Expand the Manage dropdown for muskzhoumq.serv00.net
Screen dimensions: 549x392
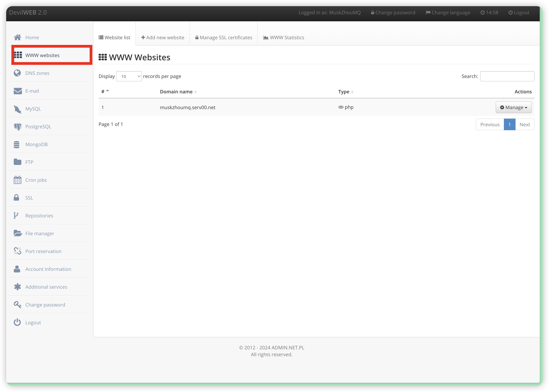pyautogui.click(x=513, y=107)
